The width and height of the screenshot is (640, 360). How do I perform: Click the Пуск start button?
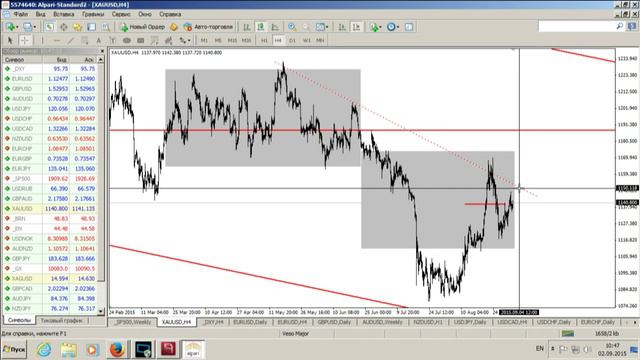pos(14,349)
